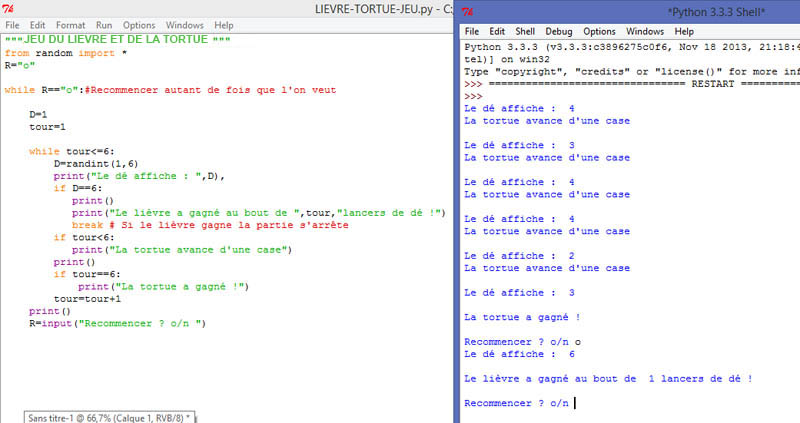Image resolution: width=800 pixels, height=423 pixels.
Task: Open the Help menu in the editor window
Action: [x=223, y=25]
